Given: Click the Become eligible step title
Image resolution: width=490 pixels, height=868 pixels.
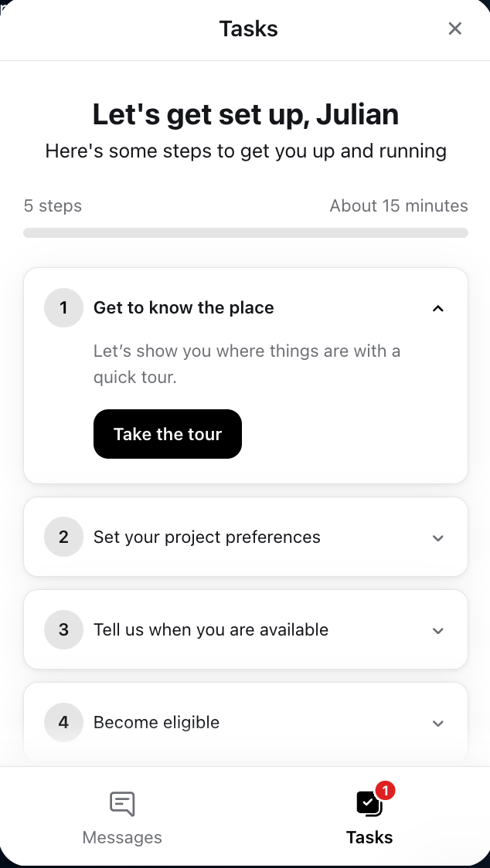Looking at the screenshot, I should (x=156, y=722).
